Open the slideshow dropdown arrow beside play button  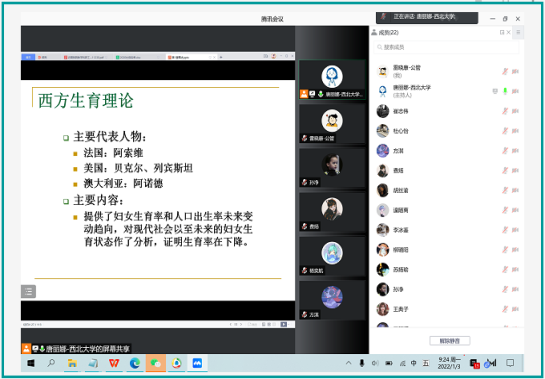pos(289,324)
